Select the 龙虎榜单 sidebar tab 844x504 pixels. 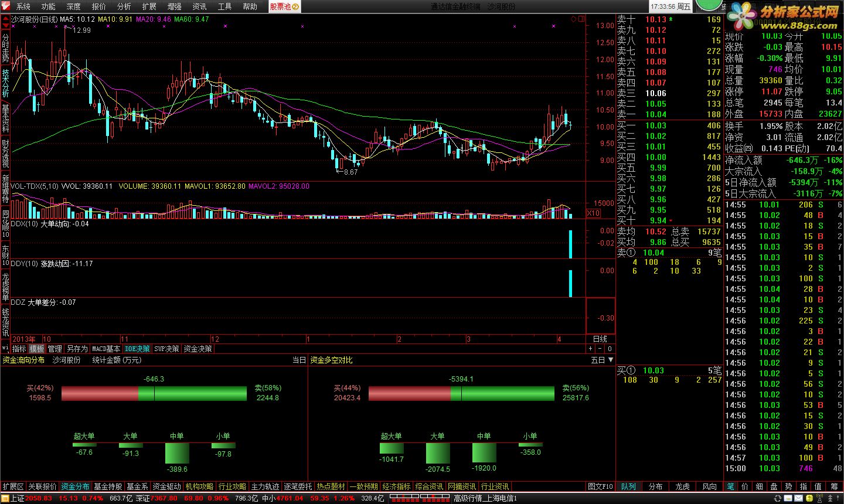point(5,287)
